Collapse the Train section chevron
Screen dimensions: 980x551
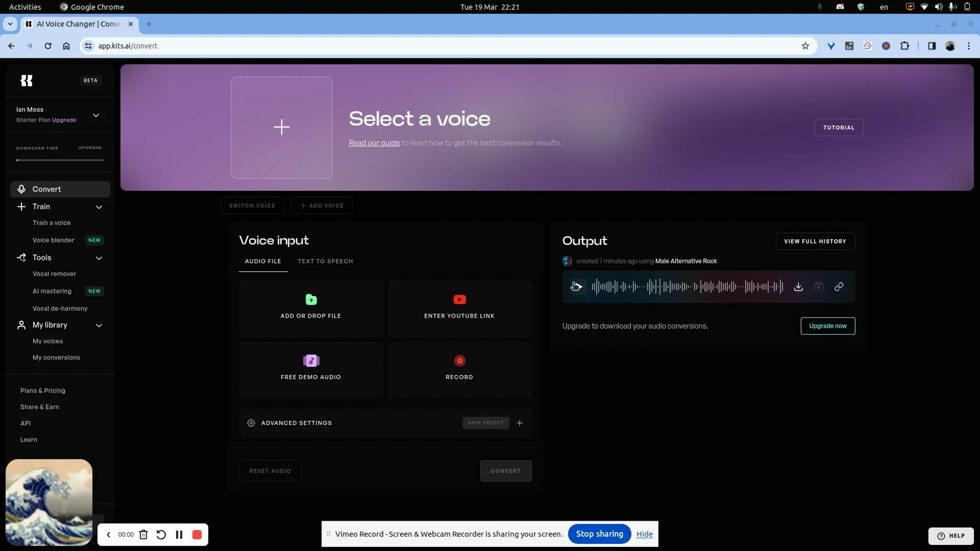[x=99, y=207]
